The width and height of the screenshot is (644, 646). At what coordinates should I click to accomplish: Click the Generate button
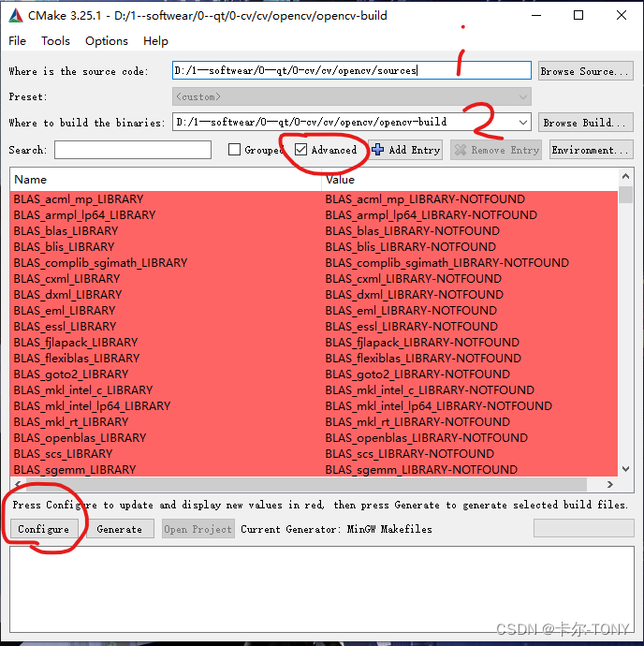pyautogui.click(x=120, y=529)
